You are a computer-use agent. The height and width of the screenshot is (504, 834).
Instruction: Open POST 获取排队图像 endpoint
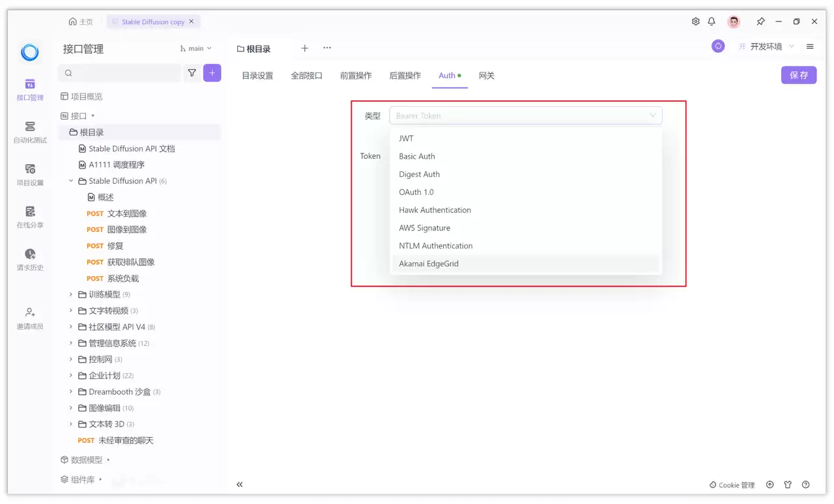(121, 262)
